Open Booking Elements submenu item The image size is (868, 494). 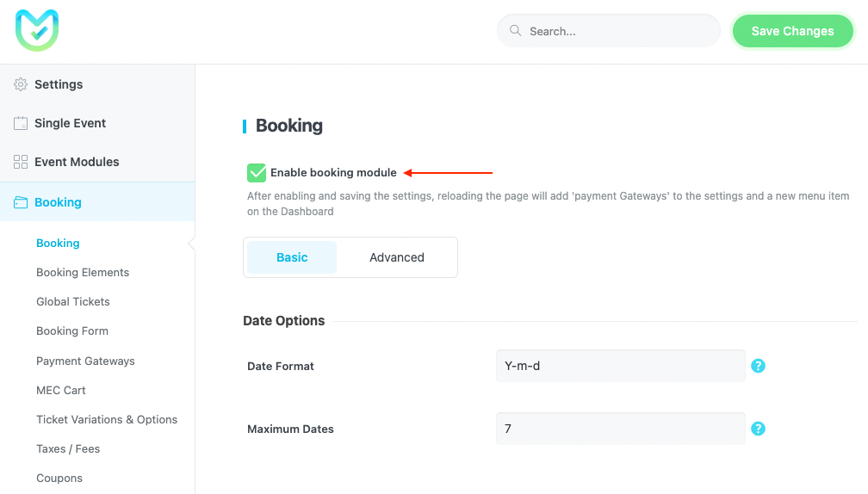coord(83,273)
